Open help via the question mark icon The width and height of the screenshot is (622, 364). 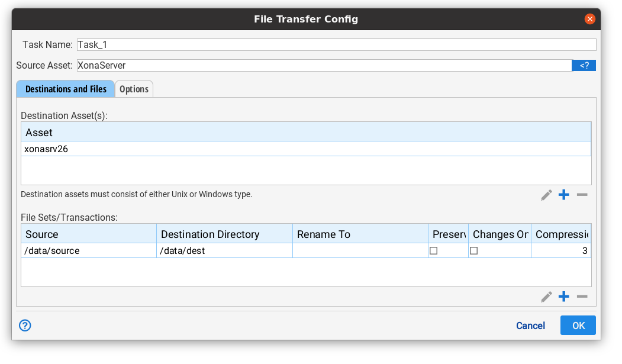pos(25,326)
